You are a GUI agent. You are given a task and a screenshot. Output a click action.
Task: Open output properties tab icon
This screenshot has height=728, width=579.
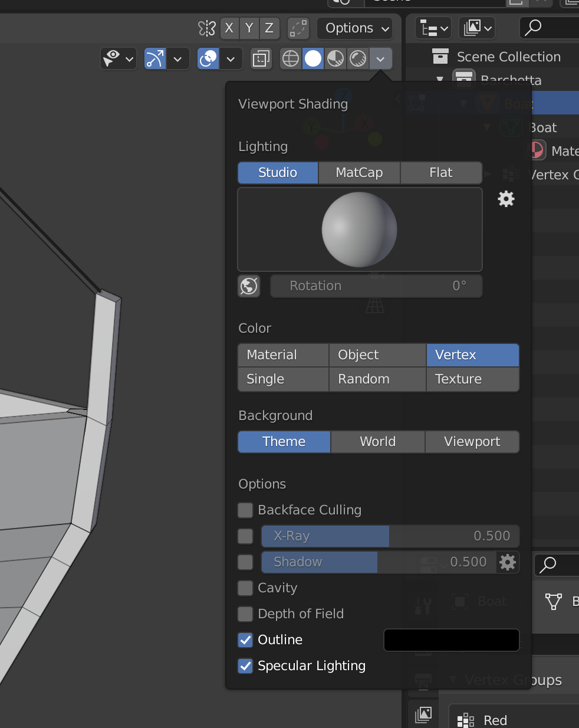coord(423,683)
